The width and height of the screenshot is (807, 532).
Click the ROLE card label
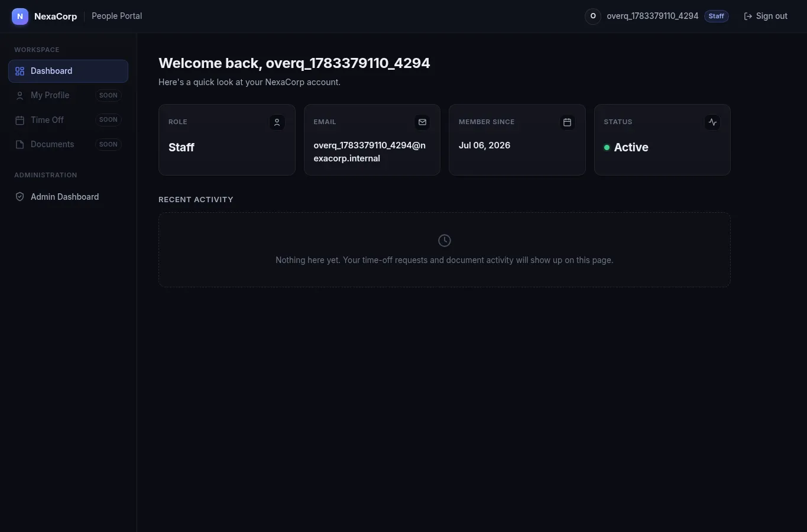[x=178, y=122]
